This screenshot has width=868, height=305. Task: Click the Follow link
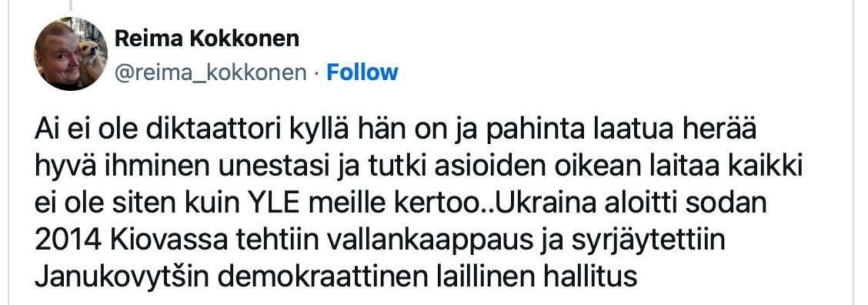pyautogui.click(x=362, y=72)
